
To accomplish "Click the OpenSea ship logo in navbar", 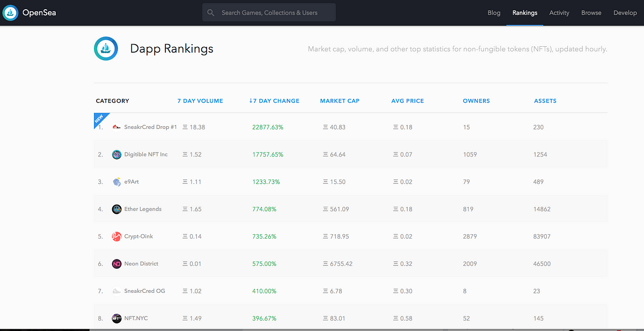I will click(10, 12).
